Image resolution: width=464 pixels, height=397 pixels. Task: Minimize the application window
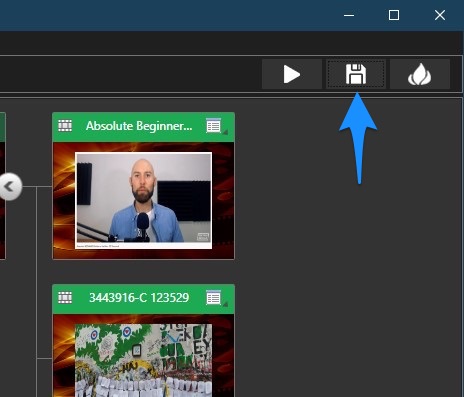[x=349, y=15]
